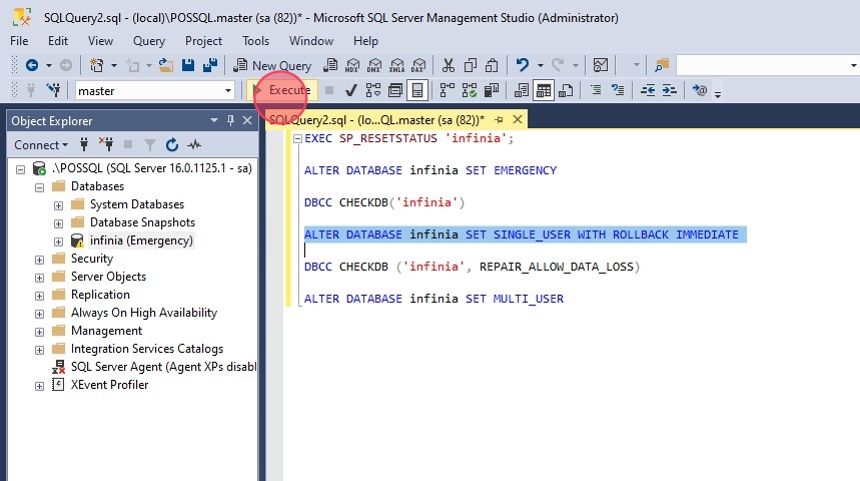Open the File menu
860x481 pixels.
[x=19, y=41]
